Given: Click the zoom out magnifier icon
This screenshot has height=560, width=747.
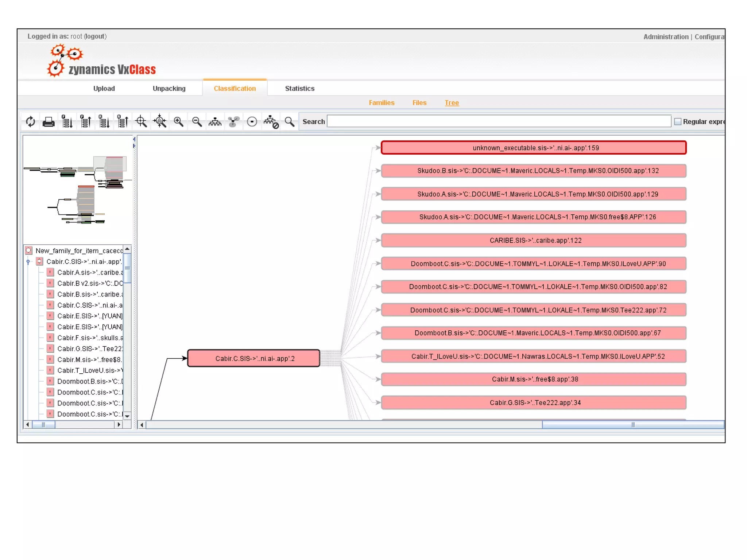Looking at the screenshot, I should (x=197, y=122).
